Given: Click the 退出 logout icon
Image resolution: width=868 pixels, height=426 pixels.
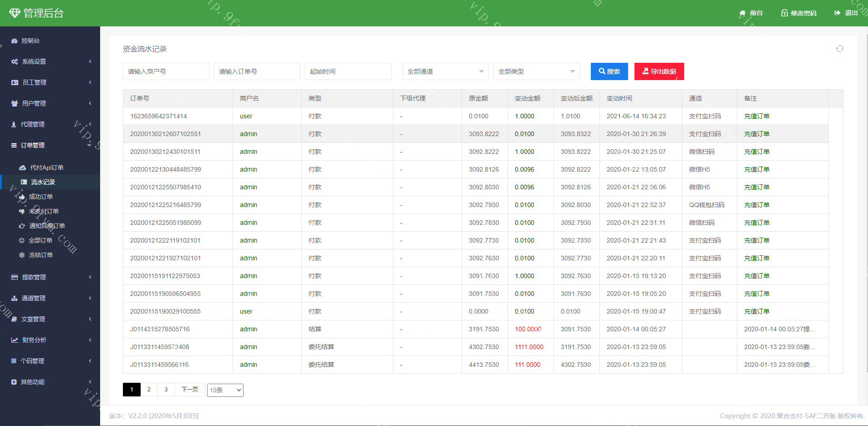Looking at the screenshot, I should 837,13.
